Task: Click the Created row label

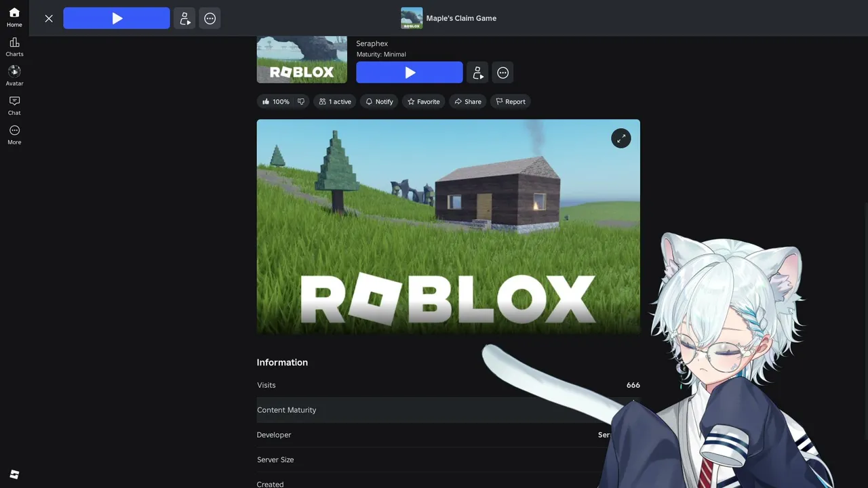Action: 270,484
